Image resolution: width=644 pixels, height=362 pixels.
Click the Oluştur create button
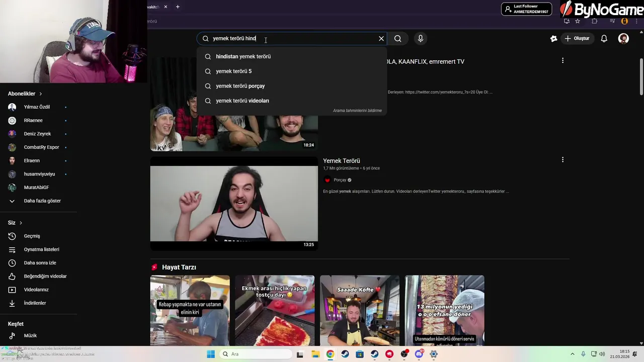pyautogui.click(x=577, y=38)
